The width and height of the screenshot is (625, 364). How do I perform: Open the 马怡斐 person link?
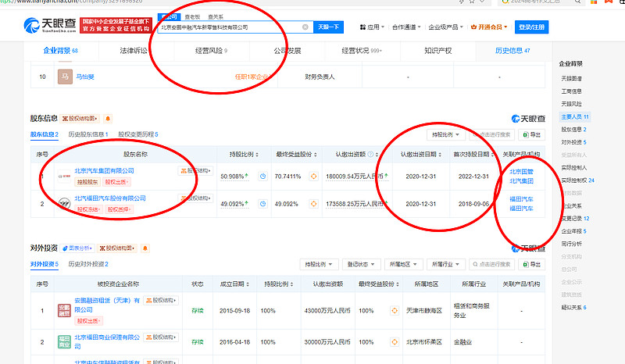pyautogui.click(x=85, y=77)
